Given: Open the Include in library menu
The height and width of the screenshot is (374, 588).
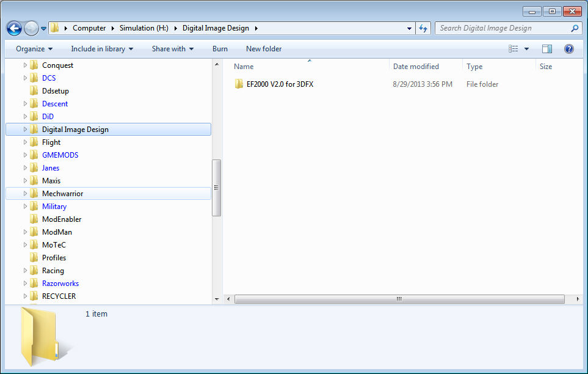Looking at the screenshot, I should click(x=102, y=49).
